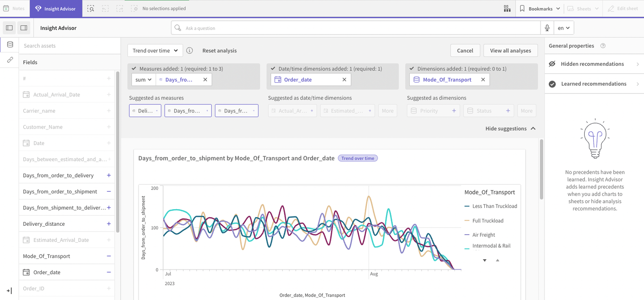Viewport: 644px width, 300px height.
Task: Select the Delivery_distance field name
Action: coord(44,224)
